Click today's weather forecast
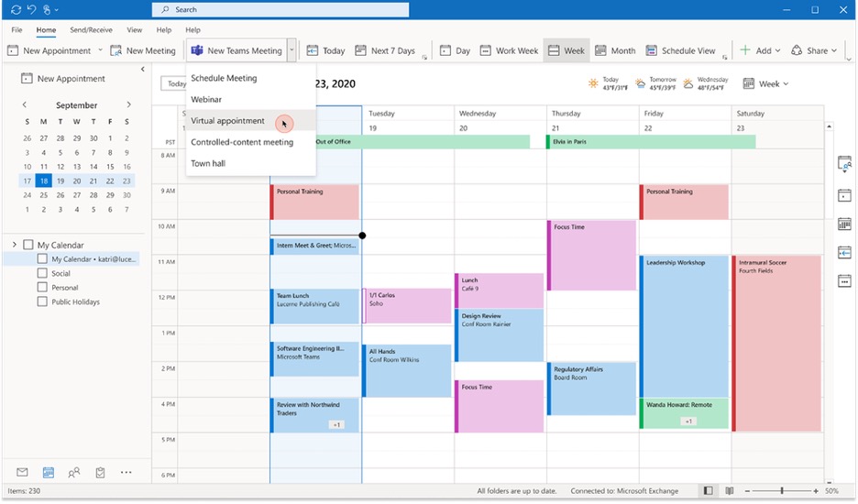Screen dimensions: 858x504 point(608,83)
